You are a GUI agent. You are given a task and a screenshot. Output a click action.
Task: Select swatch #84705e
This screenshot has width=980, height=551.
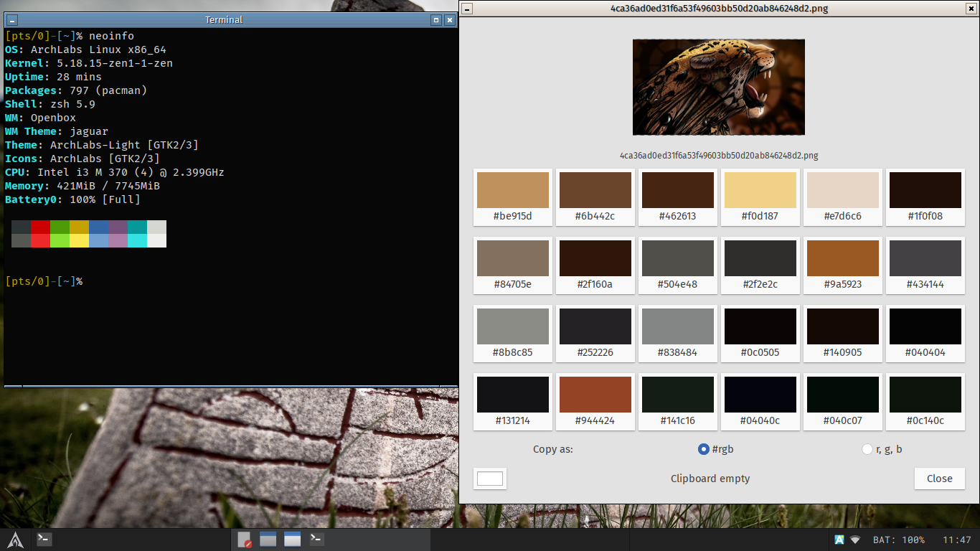pos(513,265)
